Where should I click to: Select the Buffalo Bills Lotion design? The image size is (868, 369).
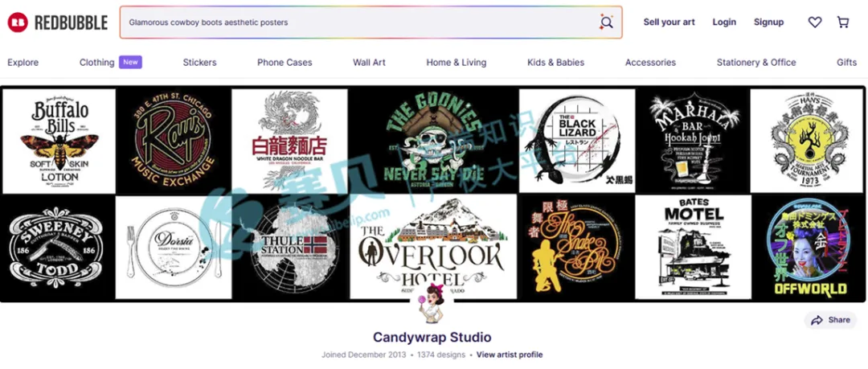pyautogui.click(x=59, y=141)
